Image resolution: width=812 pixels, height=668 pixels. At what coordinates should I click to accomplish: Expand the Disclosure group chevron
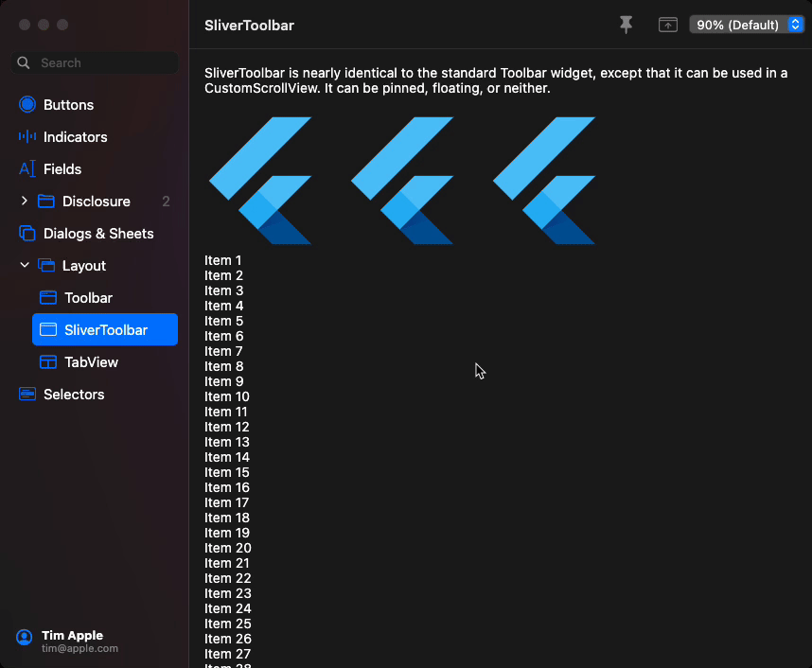[24, 201]
